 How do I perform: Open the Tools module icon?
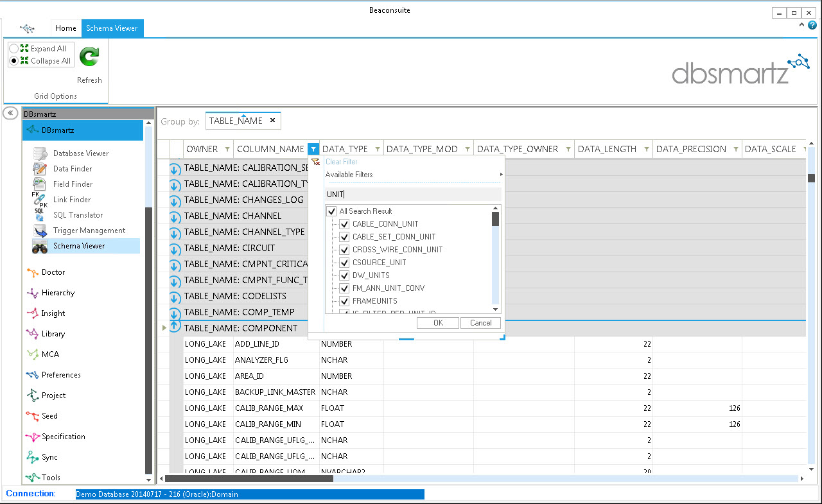[32, 478]
